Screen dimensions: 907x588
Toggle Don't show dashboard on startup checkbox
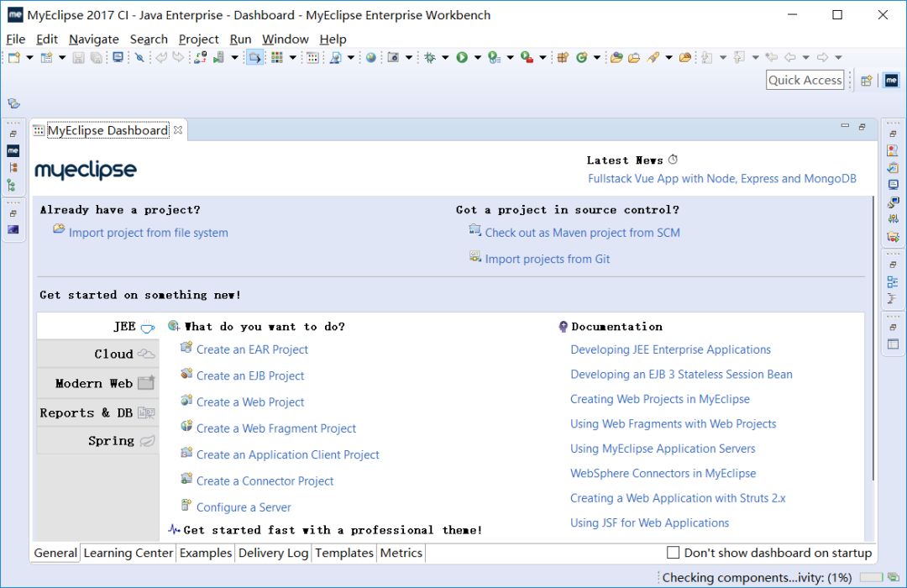(x=674, y=553)
